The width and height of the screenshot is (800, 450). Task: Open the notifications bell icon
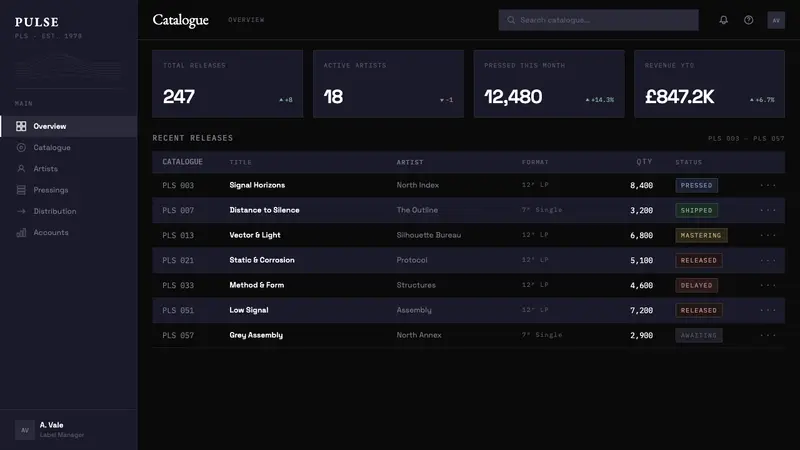pos(723,20)
